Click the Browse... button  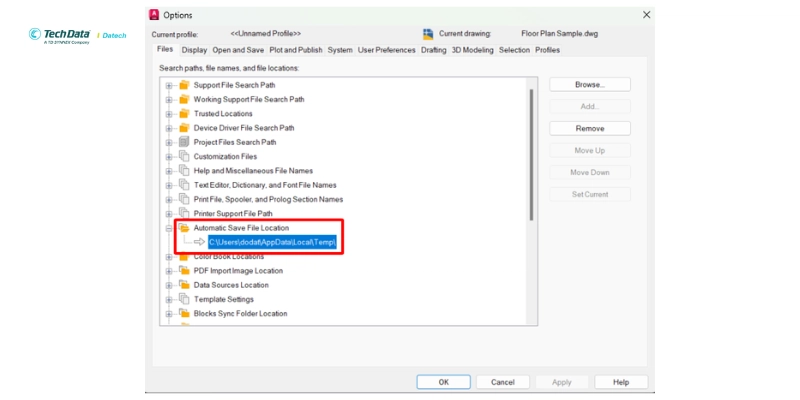(590, 85)
